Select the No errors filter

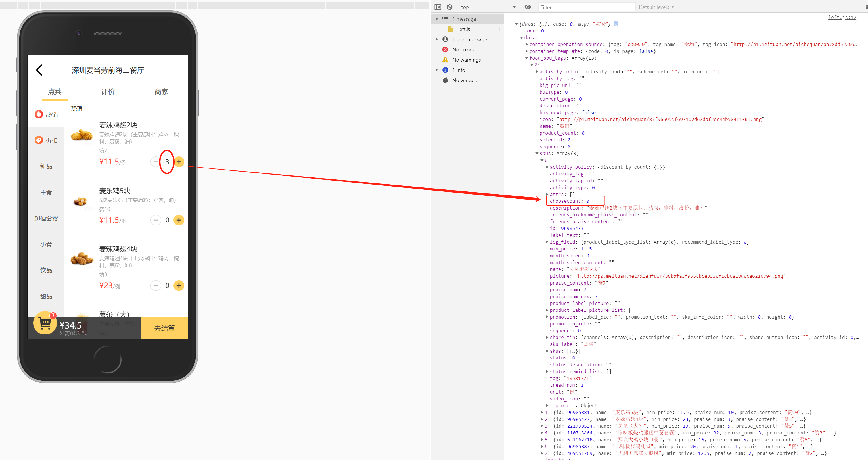coord(463,49)
